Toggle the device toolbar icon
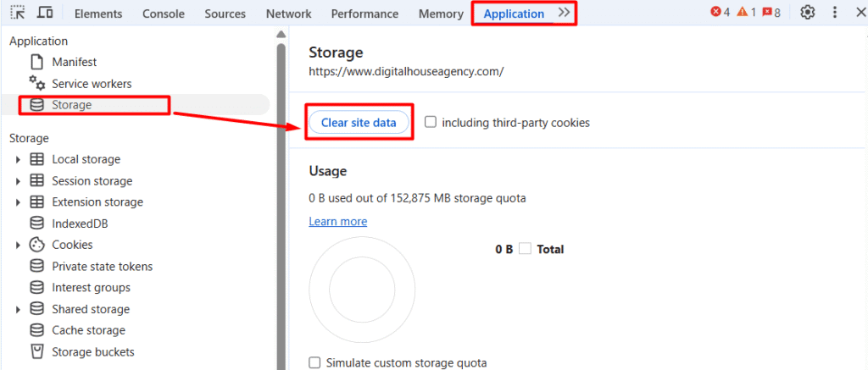Viewport: 868px width, 370px height. coord(45,14)
